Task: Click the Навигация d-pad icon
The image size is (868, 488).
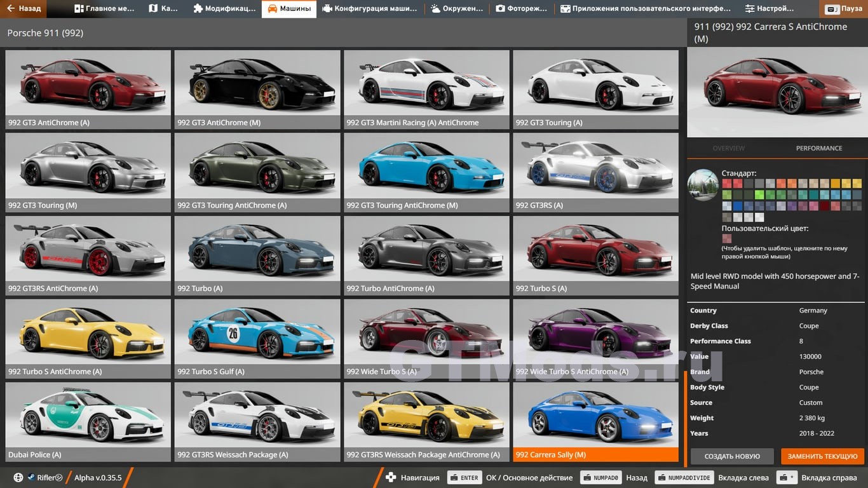Action: pos(391,478)
